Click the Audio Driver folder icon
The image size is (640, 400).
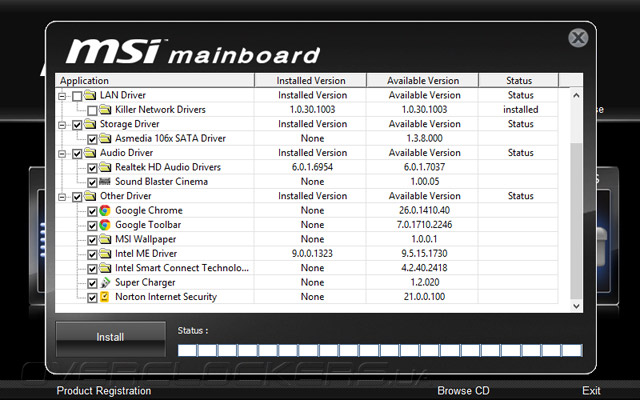[x=90, y=153]
